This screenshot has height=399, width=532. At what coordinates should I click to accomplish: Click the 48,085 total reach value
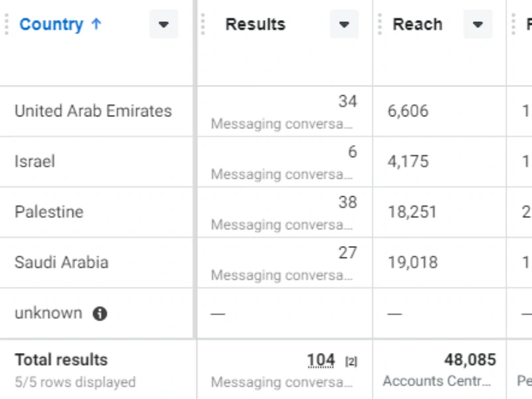470,360
